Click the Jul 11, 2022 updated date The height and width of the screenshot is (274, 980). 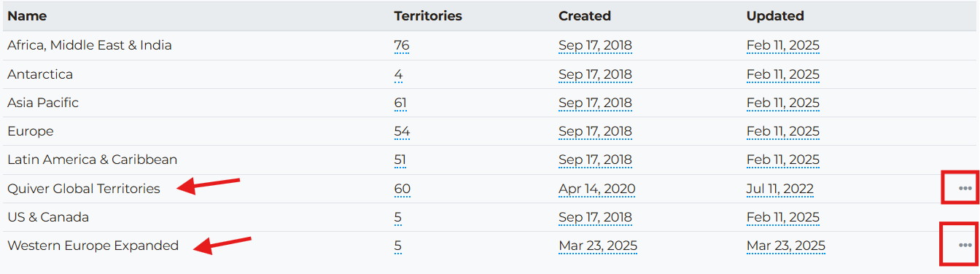(780, 189)
